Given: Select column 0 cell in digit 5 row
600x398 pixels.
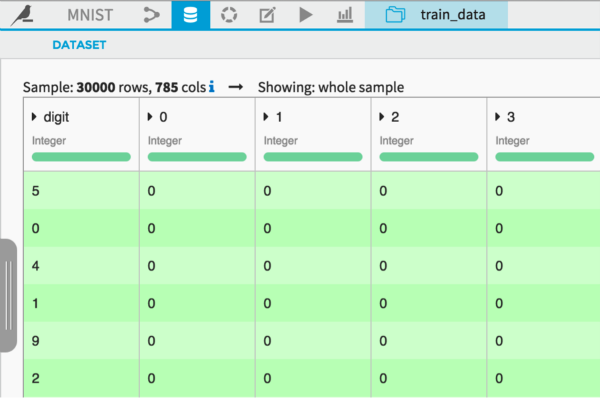Looking at the screenshot, I should [x=197, y=191].
